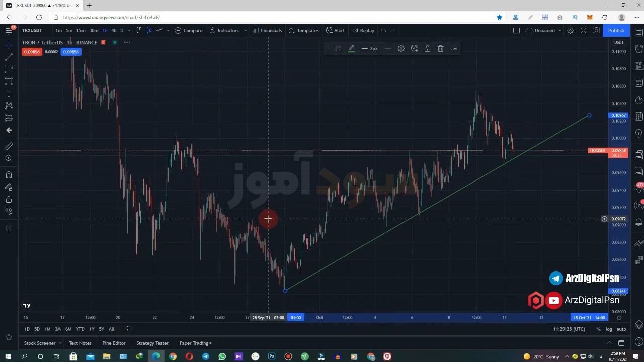Create a new Alert from top toolbar
This screenshot has width=644, height=362.
click(335, 31)
